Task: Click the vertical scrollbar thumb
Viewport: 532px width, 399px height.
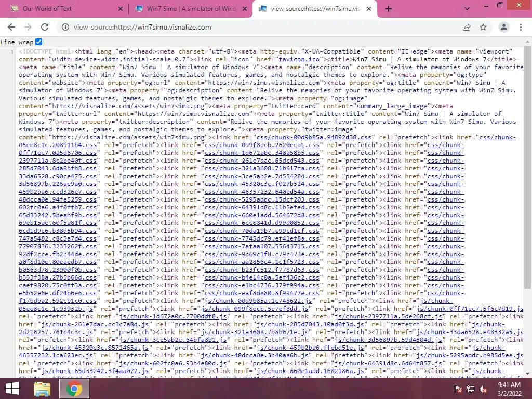Action: (527, 167)
